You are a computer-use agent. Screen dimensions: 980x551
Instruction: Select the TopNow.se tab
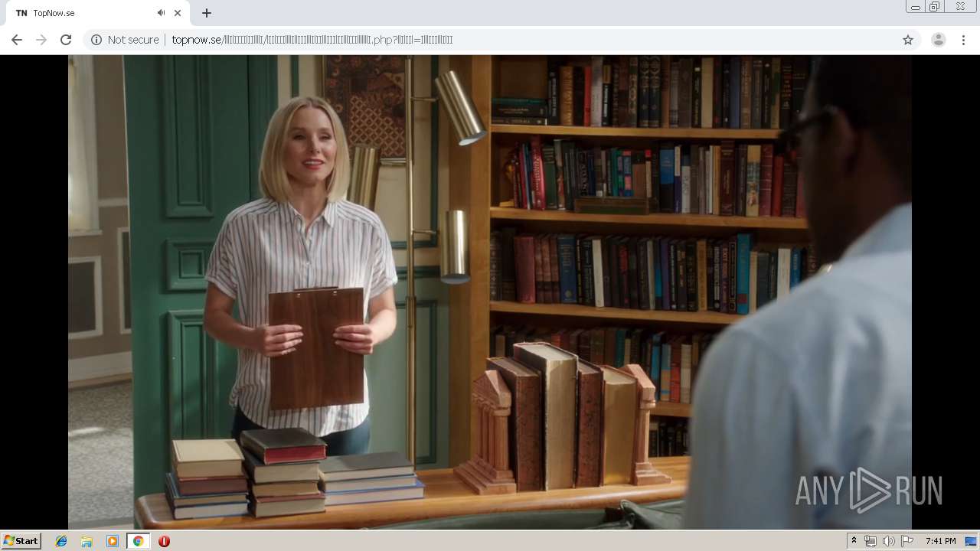coord(98,13)
